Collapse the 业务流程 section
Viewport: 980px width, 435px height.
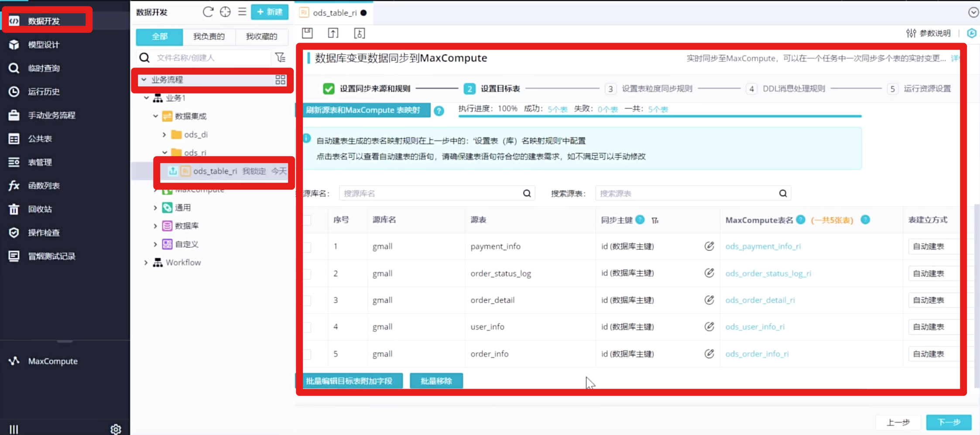[x=144, y=80]
